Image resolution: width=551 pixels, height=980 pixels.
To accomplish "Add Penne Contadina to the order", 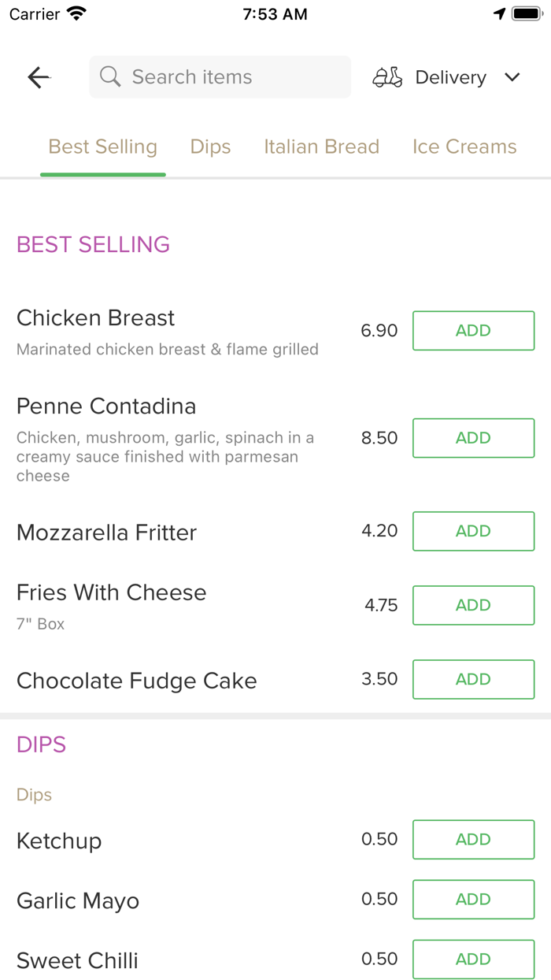I will 473,438.
